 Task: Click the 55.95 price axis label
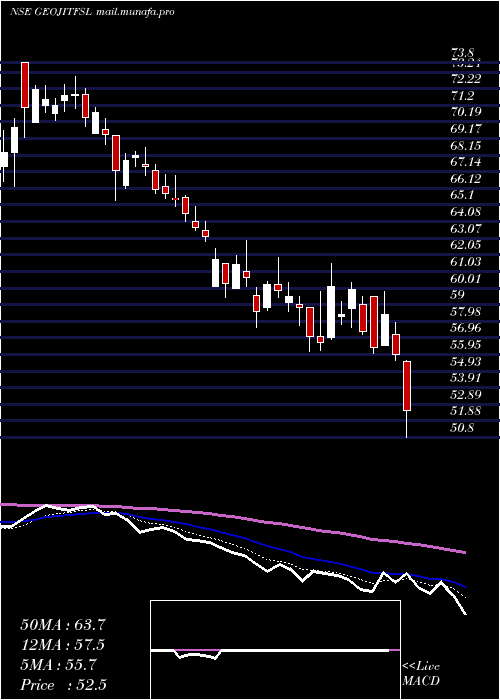(x=466, y=345)
